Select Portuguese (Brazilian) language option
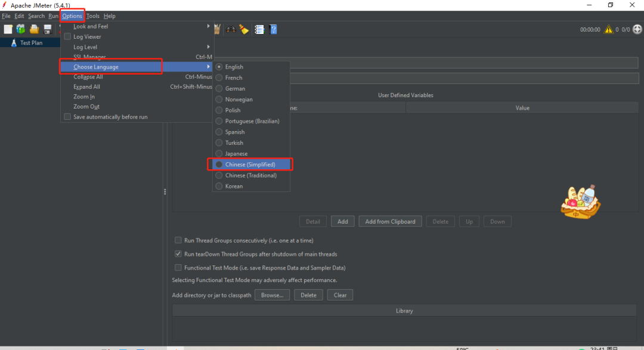This screenshot has width=644, height=350. (251, 121)
